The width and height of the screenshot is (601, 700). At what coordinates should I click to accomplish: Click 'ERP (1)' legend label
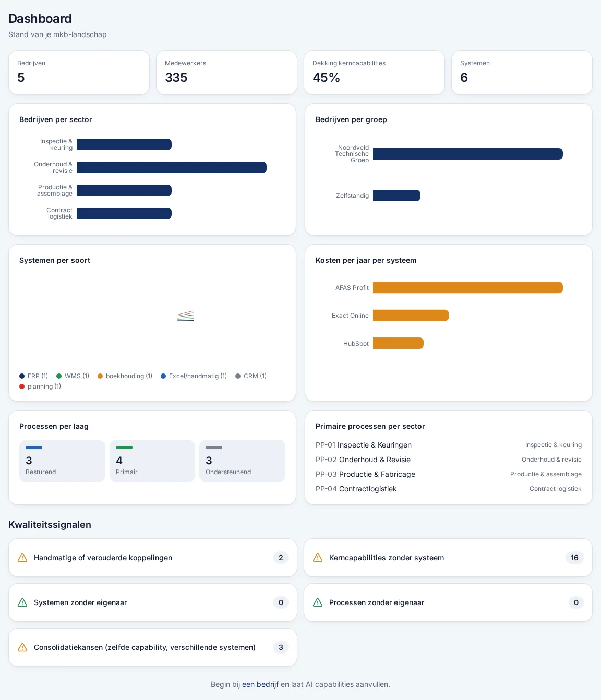pos(38,376)
